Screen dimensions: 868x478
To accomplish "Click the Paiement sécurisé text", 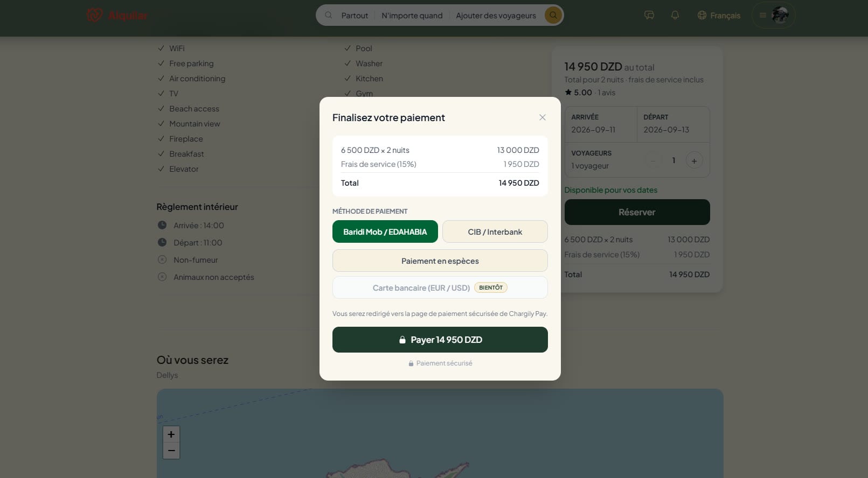I will [444, 363].
